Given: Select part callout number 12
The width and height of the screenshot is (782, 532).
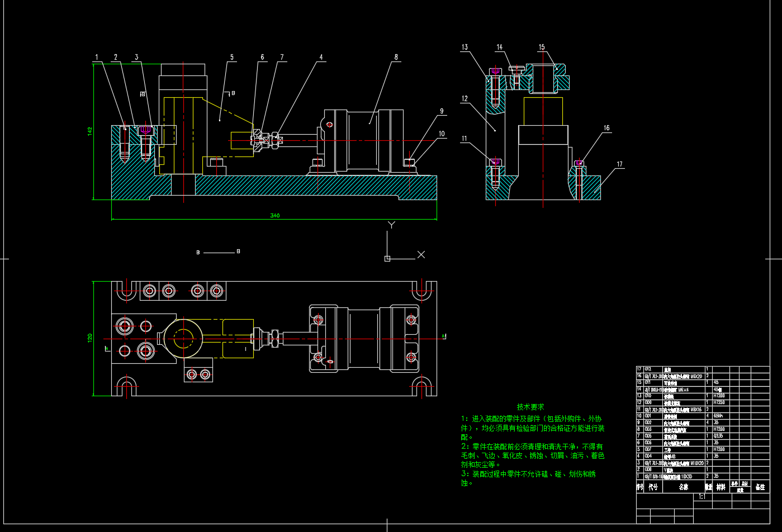Looking at the screenshot, I should tap(465, 99).
